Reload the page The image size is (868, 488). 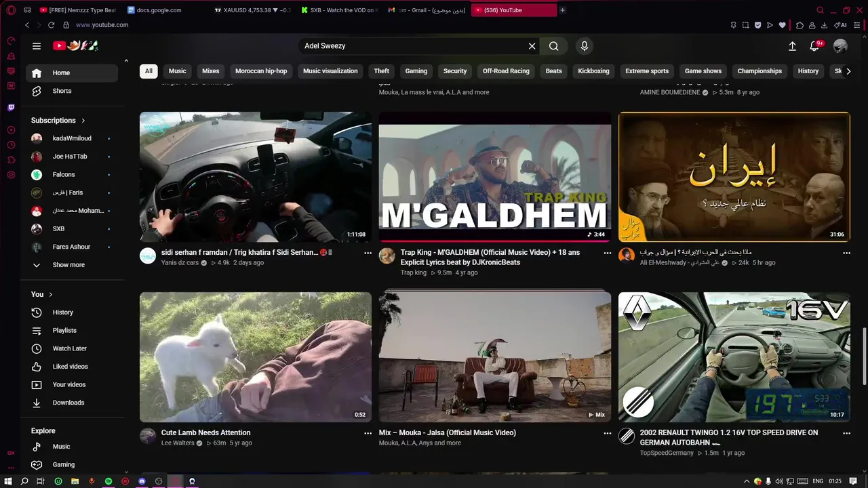click(51, 25)
